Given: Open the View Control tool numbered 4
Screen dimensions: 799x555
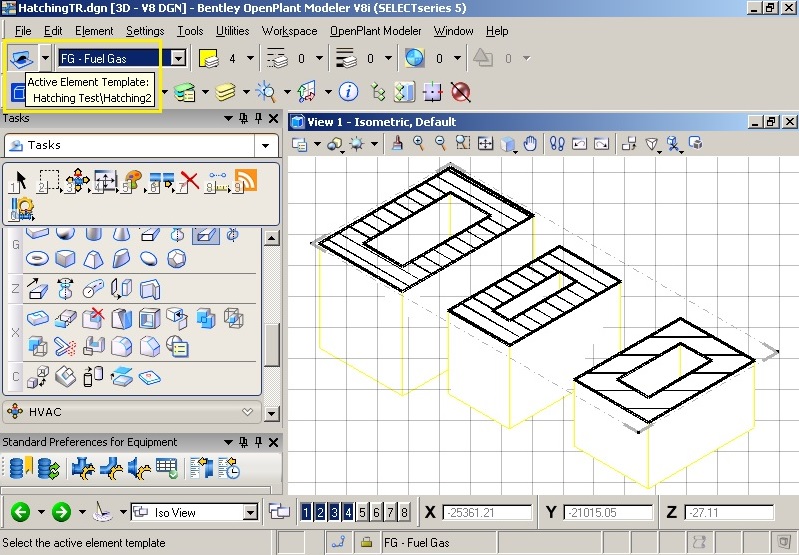Looking at the screenshot, I should [105, 181].
